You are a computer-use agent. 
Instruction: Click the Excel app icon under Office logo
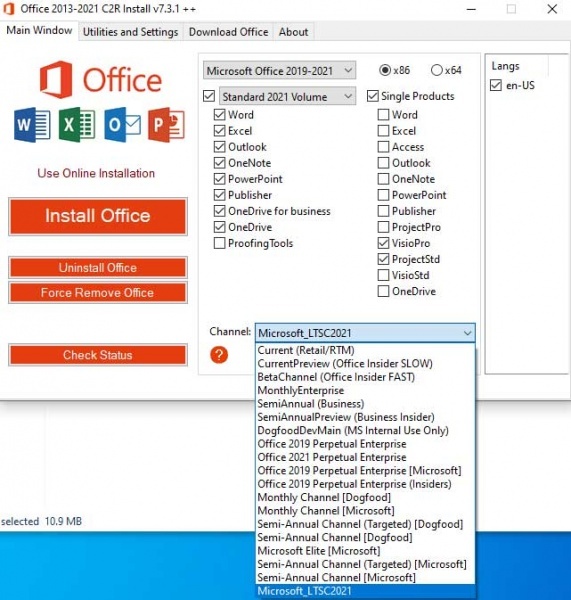pyautogui.click(x=77, y=125)
